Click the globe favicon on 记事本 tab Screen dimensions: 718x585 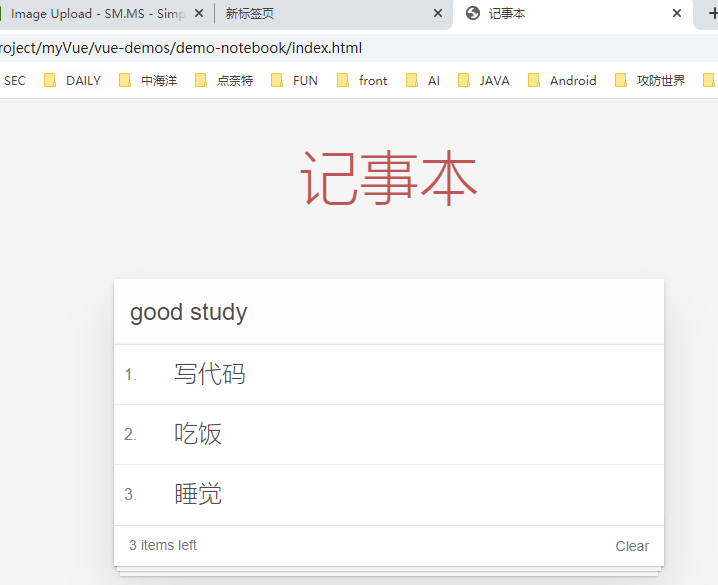[473, 14]
